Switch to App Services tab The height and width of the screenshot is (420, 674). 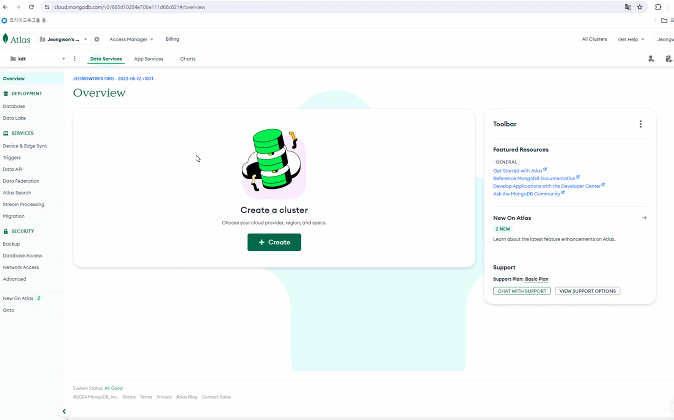[x=149, y=59]
